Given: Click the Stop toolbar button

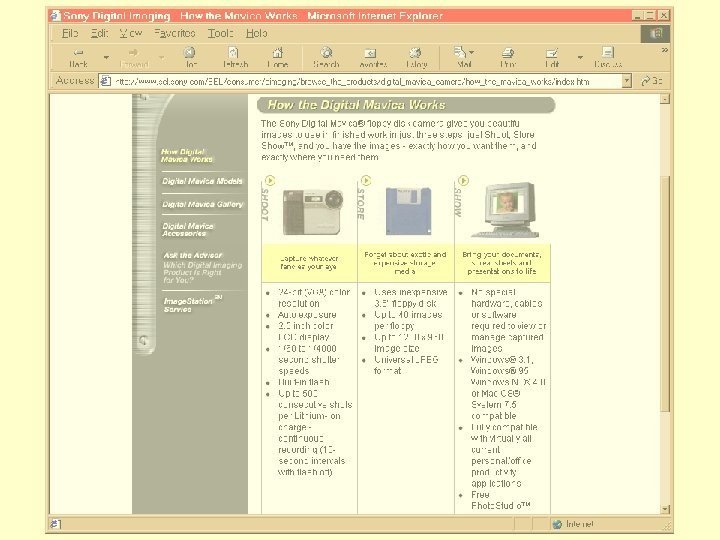Looking at the screenshot, I should point(190,57).
